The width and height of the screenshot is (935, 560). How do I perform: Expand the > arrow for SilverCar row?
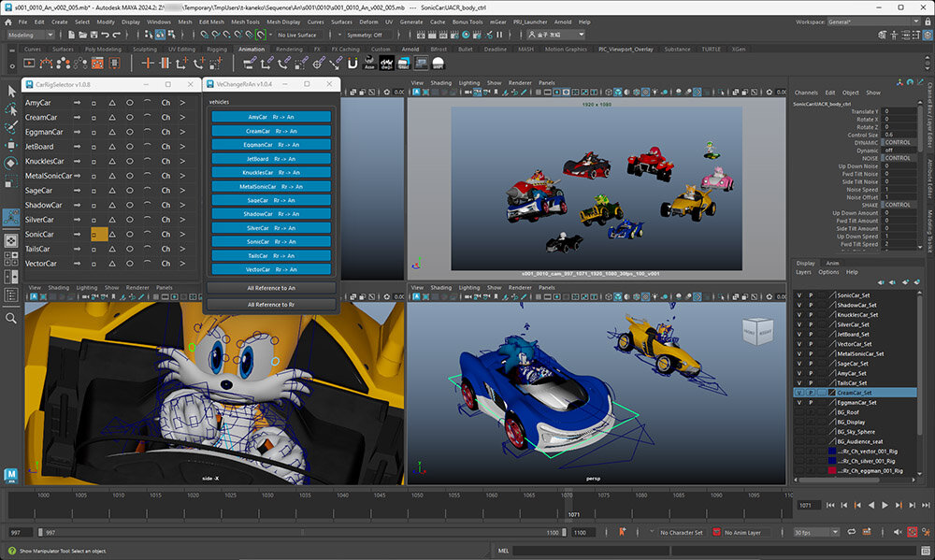[182, 220]
